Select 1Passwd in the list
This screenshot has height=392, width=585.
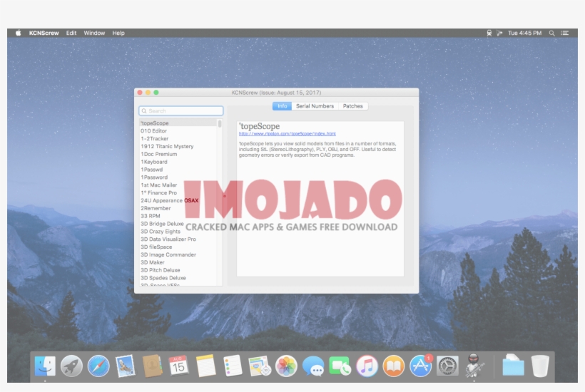(178, 170)
